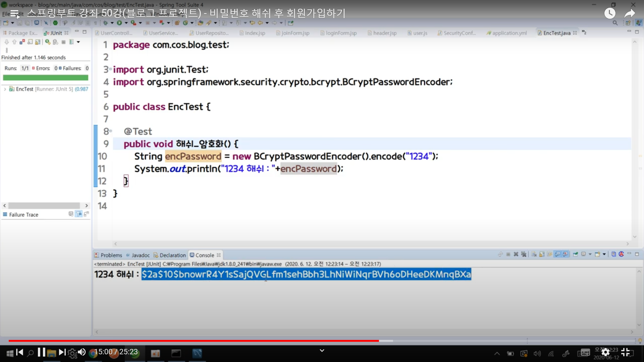
Task: Click the Boot Dashboard green circle icon
Action: [x=55, y=23]
